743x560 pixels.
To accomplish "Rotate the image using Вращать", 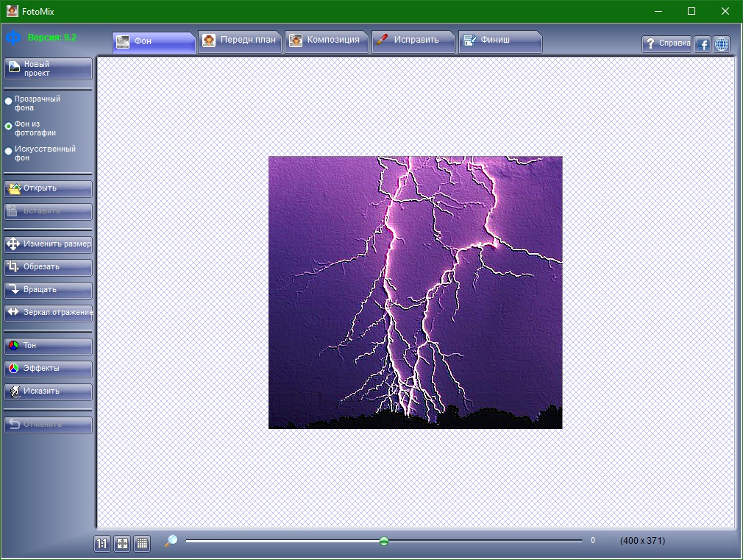I will (x=48, y=290).
